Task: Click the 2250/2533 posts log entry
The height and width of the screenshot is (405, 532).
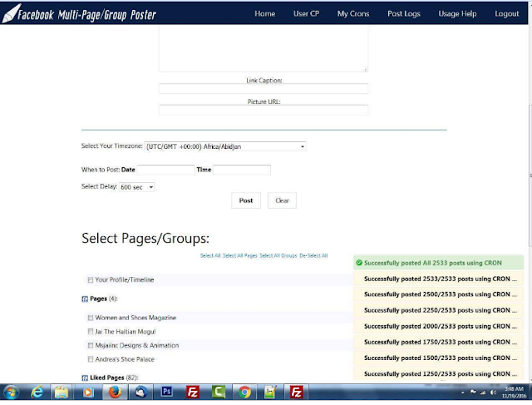Action: (439, 310)
